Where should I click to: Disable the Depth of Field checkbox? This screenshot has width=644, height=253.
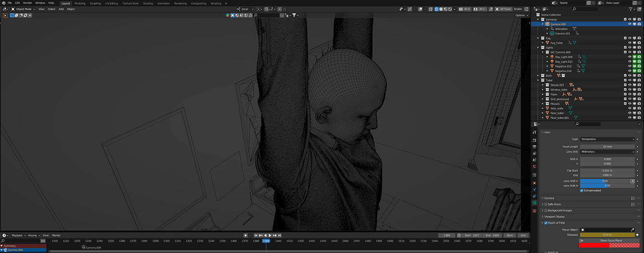(545, 223)
